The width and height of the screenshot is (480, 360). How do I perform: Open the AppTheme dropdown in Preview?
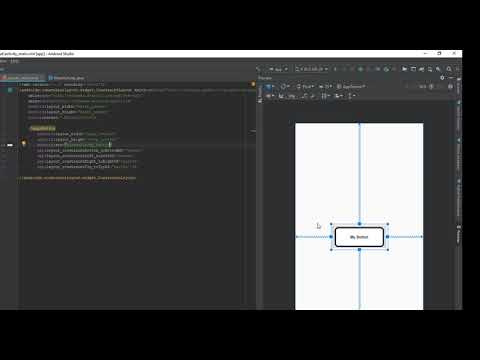[351, 87]
